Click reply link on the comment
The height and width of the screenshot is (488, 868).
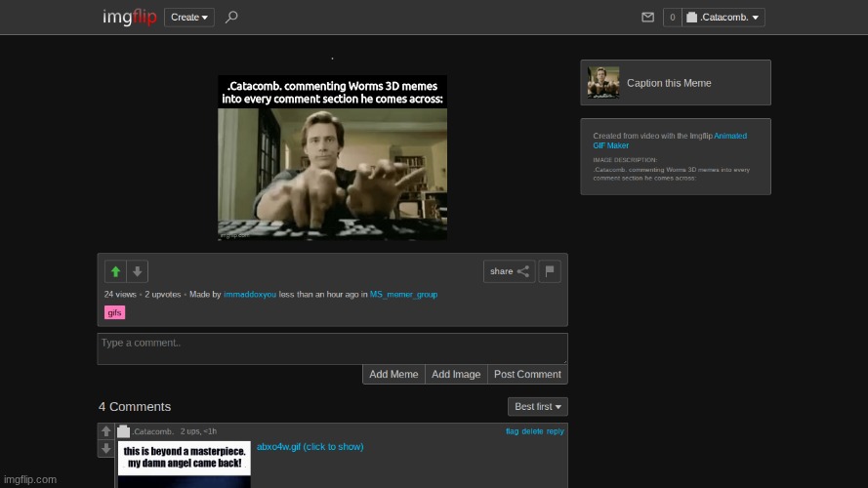pos(555,431)
